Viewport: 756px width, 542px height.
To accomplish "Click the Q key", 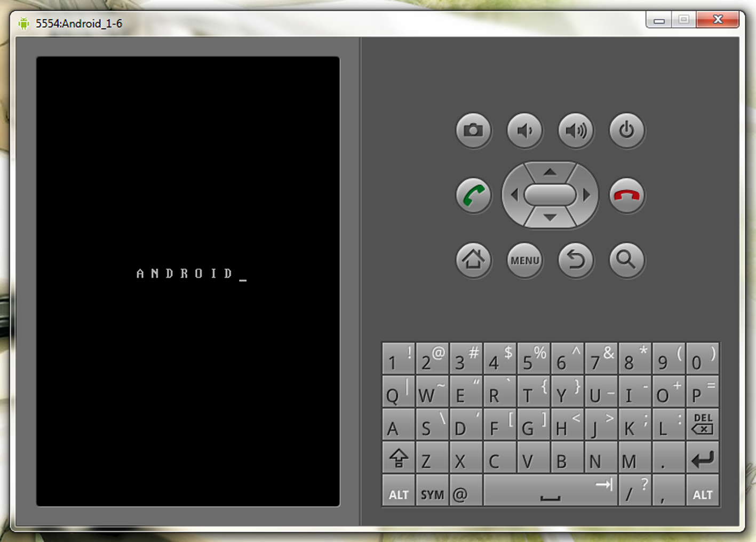I will [x=399, y=391].
